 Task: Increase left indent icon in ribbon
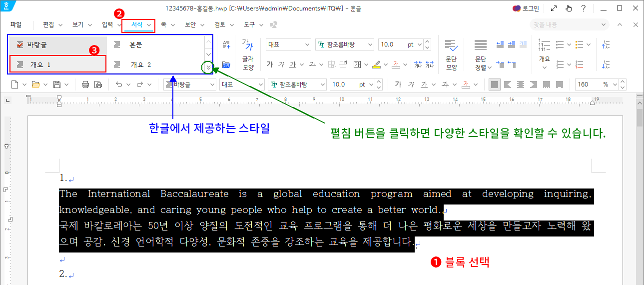click(x=512, y=44)
